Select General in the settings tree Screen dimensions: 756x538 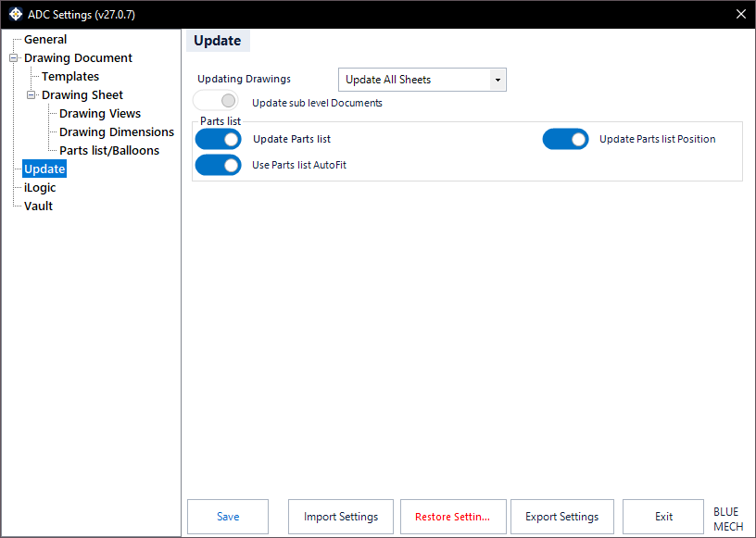pos(45,40)
